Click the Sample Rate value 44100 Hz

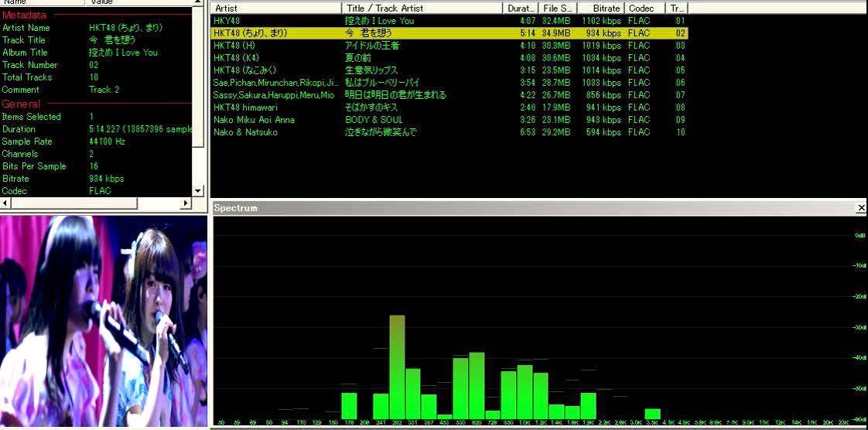(108, 142)
